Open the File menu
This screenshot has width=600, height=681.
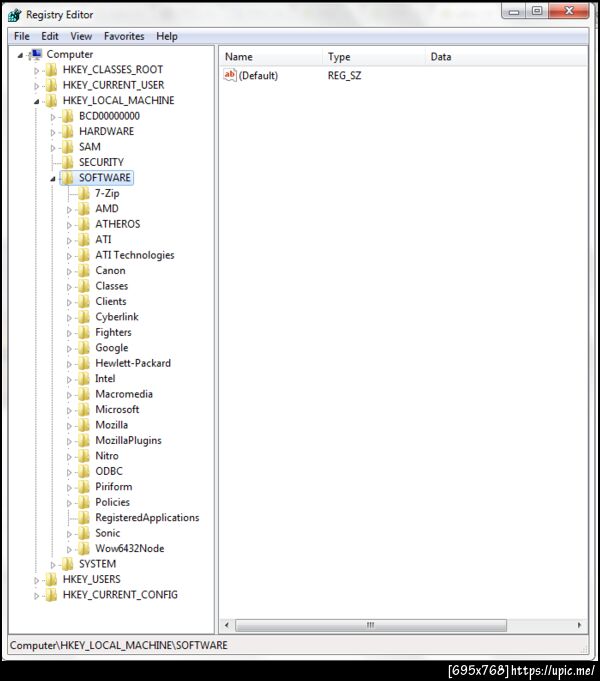click(x=22, y=36)
